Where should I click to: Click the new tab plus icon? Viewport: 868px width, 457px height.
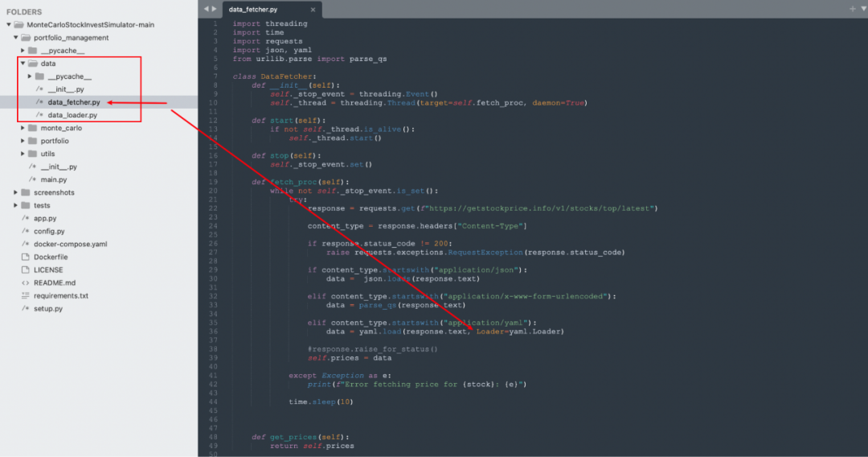[852, 9]
